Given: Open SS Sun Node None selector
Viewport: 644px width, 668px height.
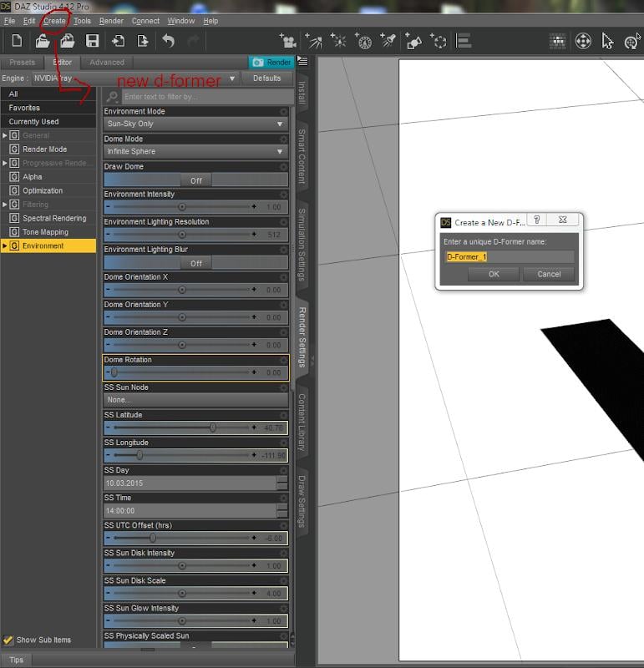Looking at the screenshot, I should pyautogui.click(x=195, y=400).
